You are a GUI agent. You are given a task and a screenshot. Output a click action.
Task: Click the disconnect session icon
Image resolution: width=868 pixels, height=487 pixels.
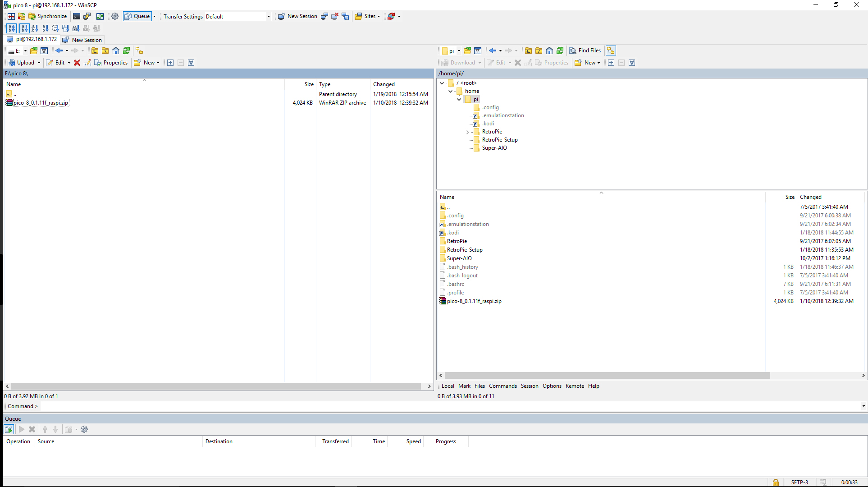point(335,16)
